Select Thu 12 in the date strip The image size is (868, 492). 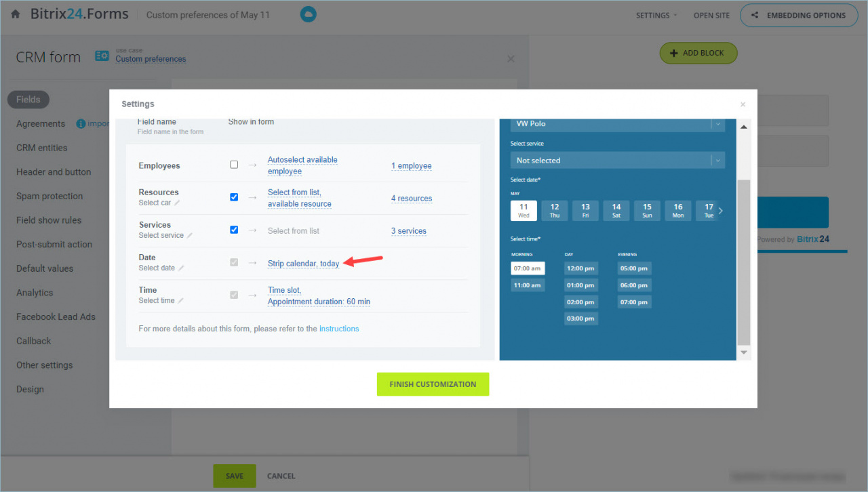point(555,210)
